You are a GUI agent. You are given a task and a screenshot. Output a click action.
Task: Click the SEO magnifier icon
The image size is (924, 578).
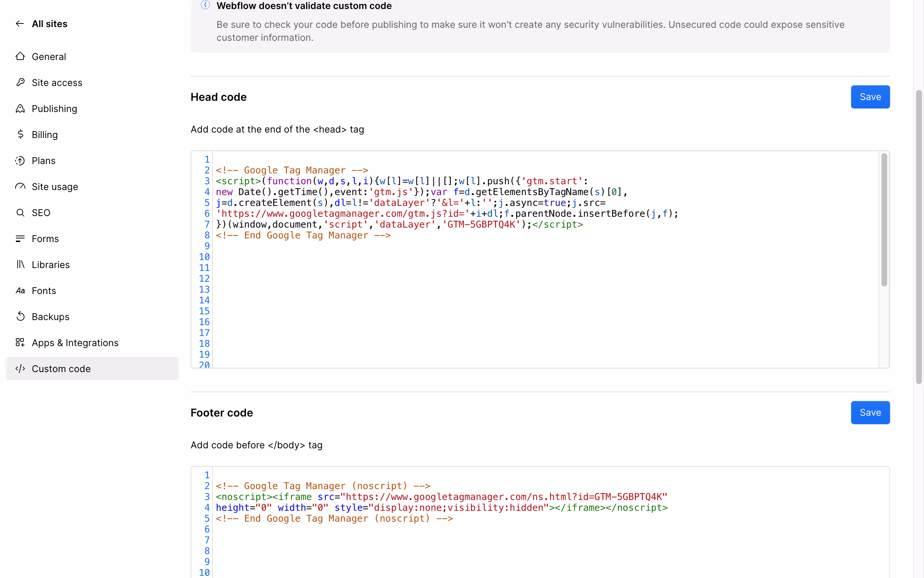[x=20, y=212]
